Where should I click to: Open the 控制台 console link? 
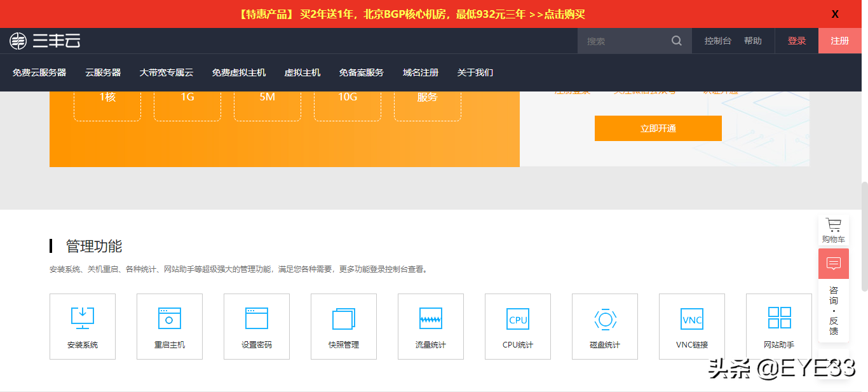(x=718, y=41)
